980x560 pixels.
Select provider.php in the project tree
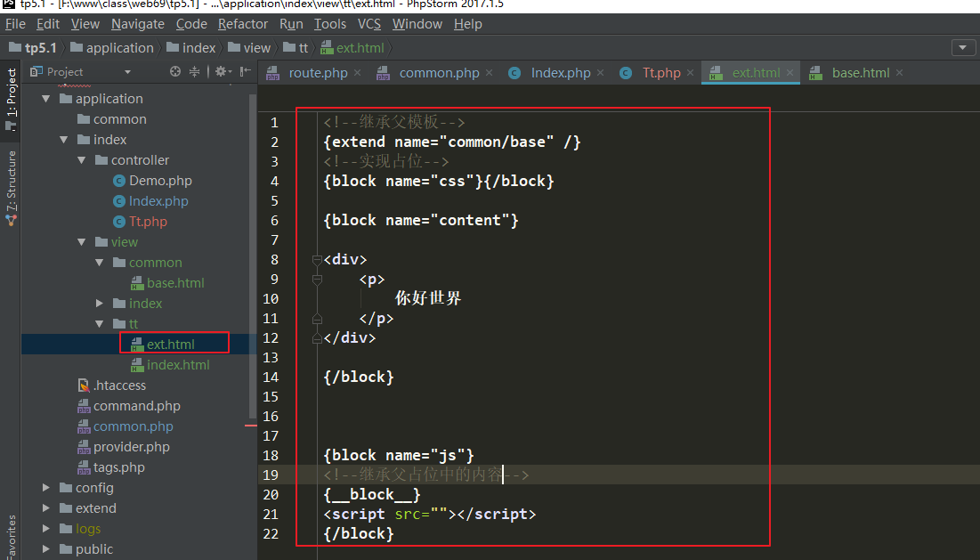(123, 447)
